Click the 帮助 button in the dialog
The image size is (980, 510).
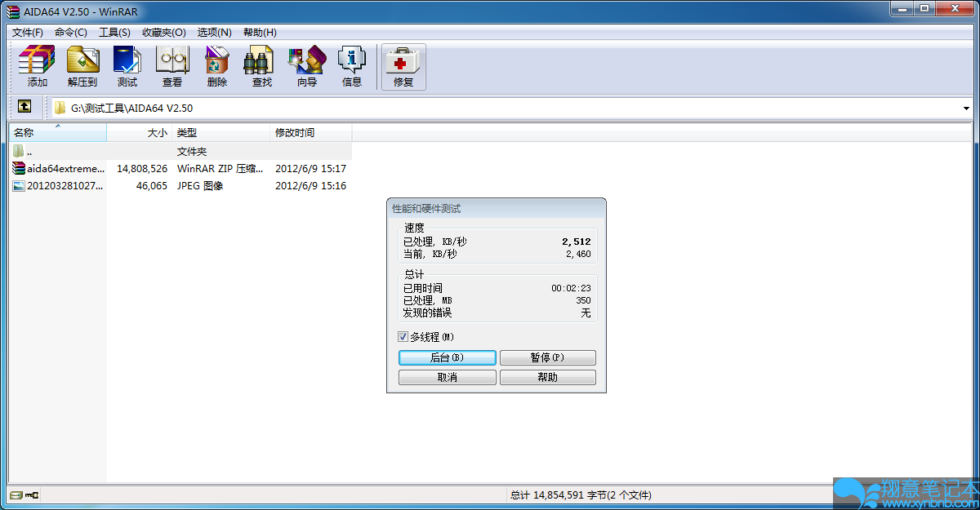pyautogui.click(x=547, y=378)
